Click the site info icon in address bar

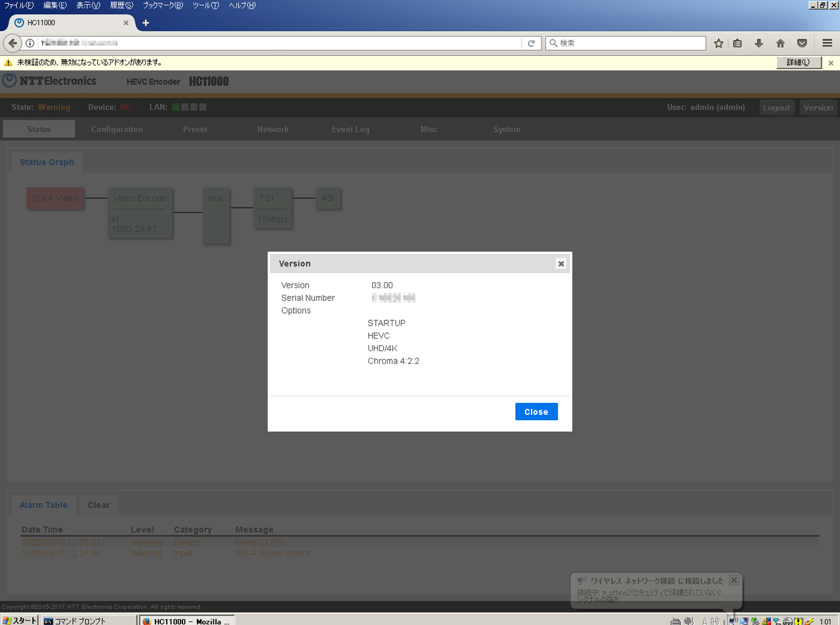tap(30, 43)
